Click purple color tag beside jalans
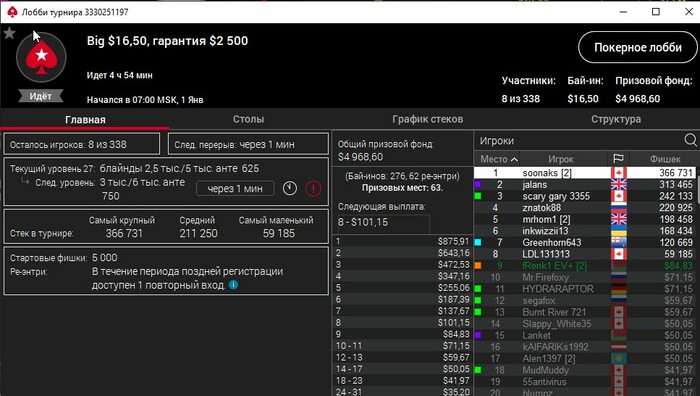The width and height of the screenshot is (700, 396). [478, 184]
